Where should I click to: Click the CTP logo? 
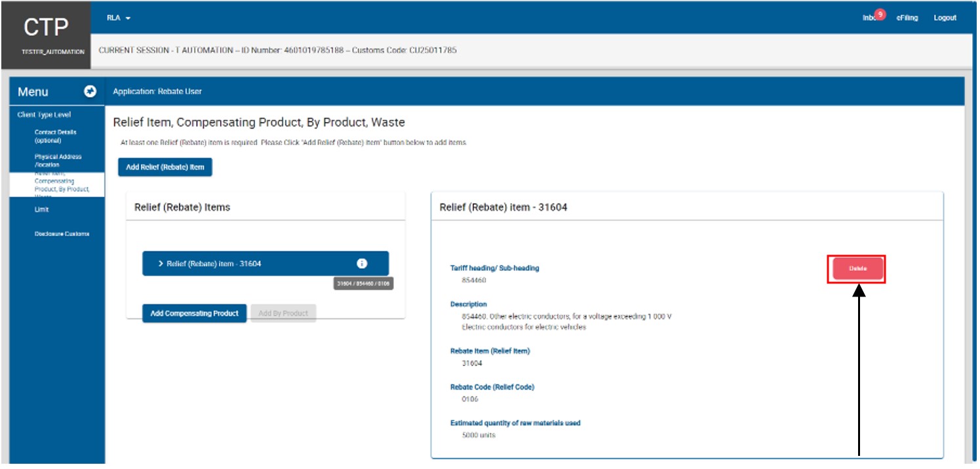coord(45,28)
